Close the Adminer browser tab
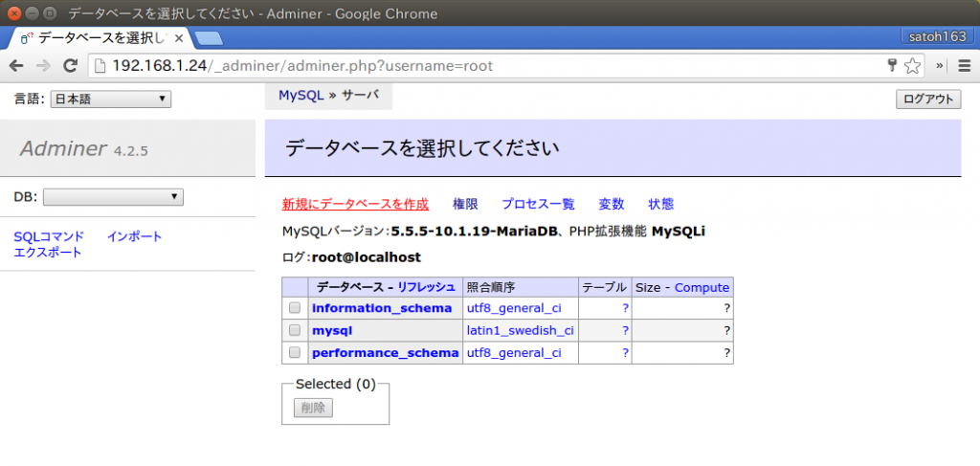This screenshot has width=980, height=466. pyautogui.click(x=178, y=38)
